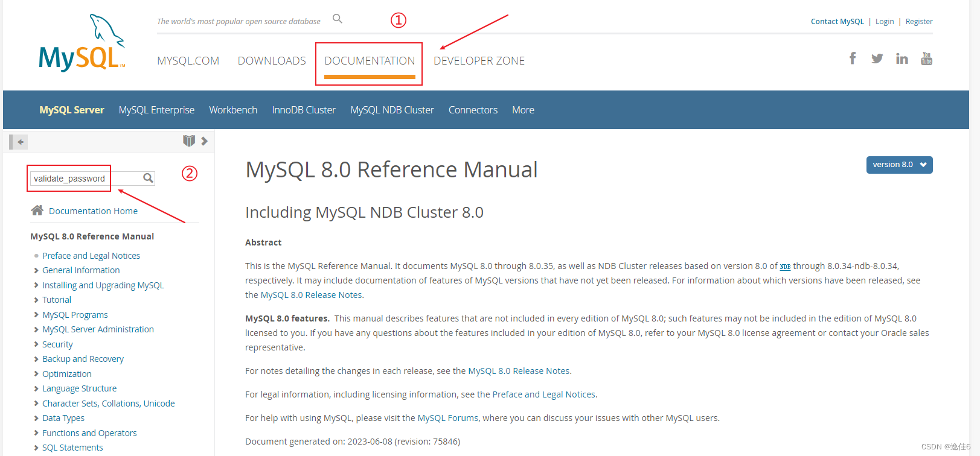The height and width of the screenshot is (456, 980).
Task: Open Release Notes link in 'For notes' sentence
Action: pos(519,371)
